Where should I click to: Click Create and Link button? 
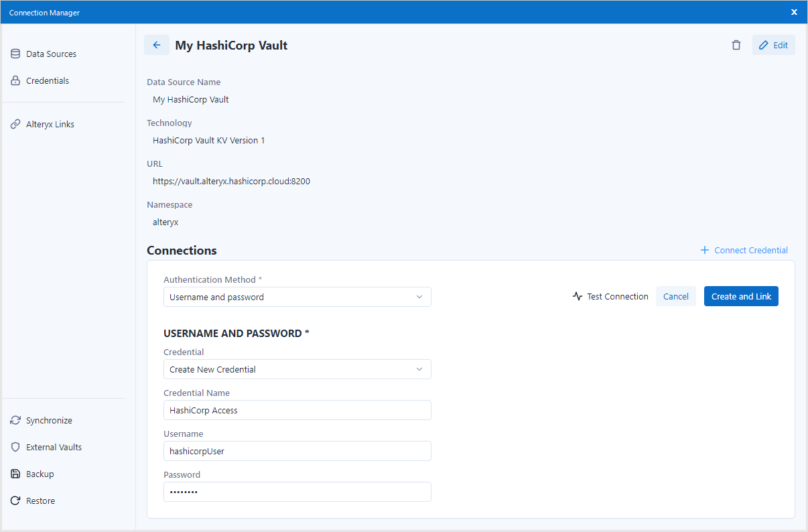click(741, 296)
